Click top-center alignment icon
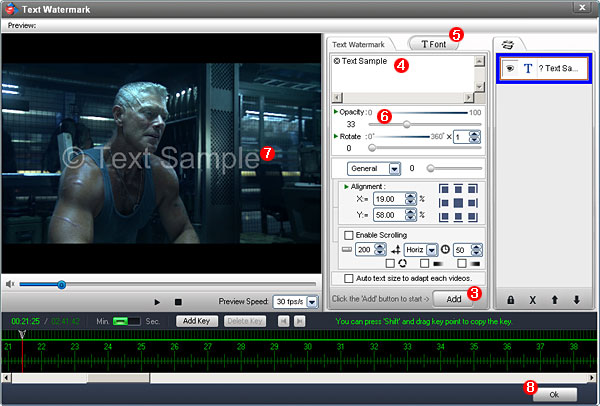Image resolution: width=600 pixels, height=406 pixels. [458, 189]
